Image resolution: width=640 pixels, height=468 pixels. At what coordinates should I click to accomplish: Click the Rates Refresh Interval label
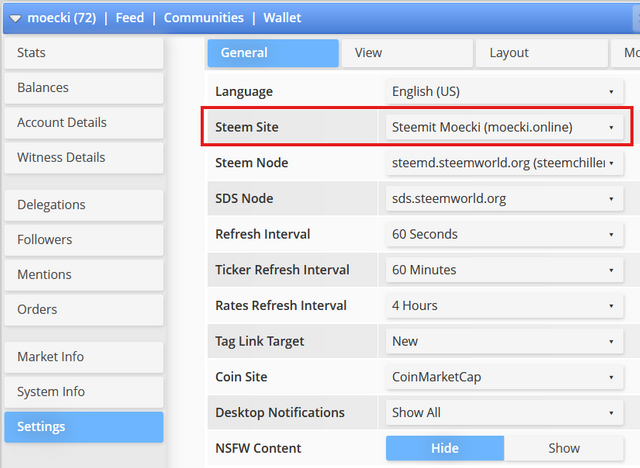pos(281,306)
